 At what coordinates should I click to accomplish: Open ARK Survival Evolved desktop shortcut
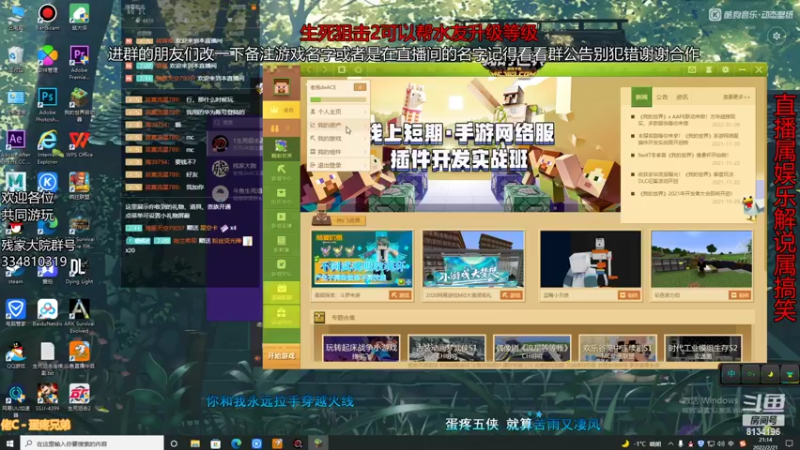79,315
